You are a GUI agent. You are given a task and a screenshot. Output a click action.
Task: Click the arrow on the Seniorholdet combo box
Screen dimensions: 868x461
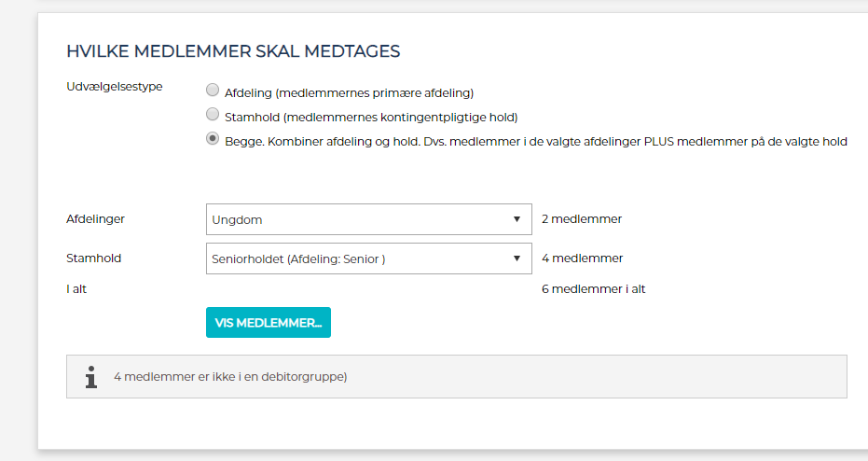(x=517, y=258)
